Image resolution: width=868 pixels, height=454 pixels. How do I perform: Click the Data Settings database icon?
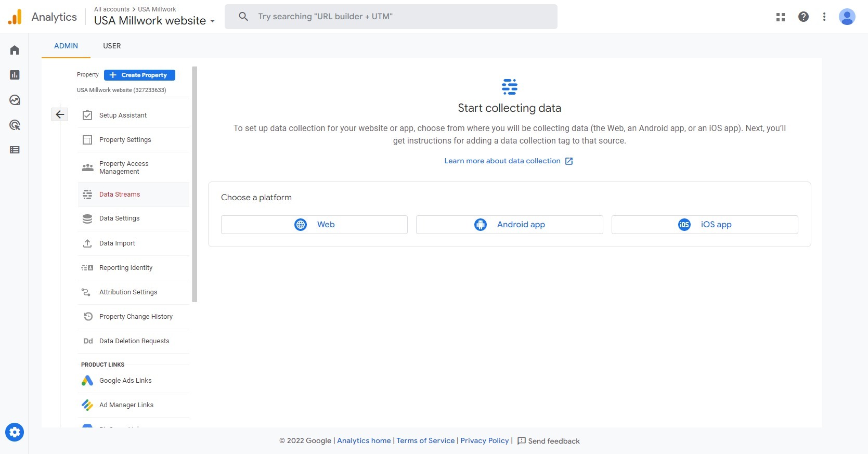[x=87, y=219]
